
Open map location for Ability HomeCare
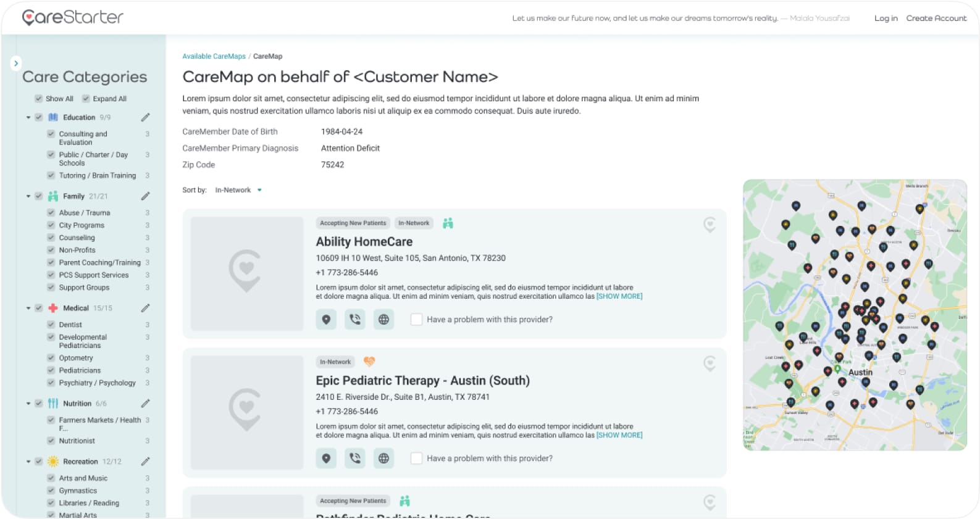point(326,320)
